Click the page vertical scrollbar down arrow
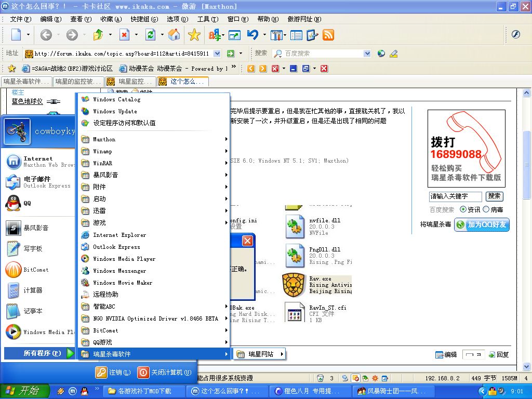532x399 pixels. [526, 366]
